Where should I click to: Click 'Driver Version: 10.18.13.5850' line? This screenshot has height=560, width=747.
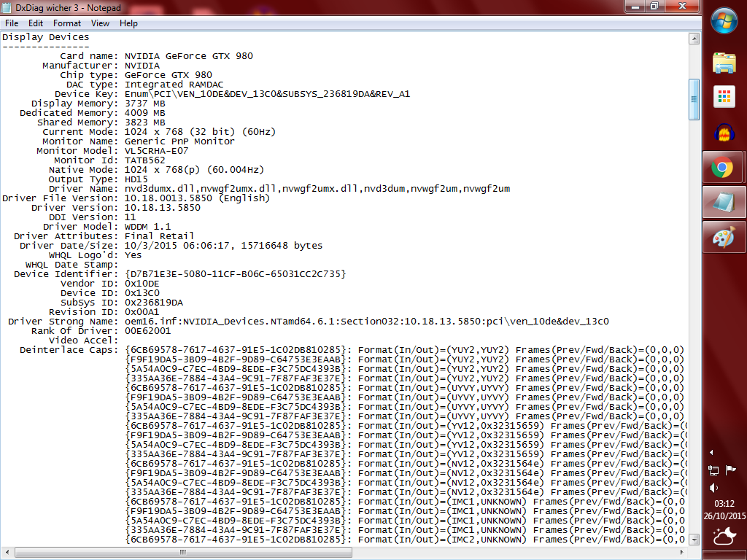(116, 208)
